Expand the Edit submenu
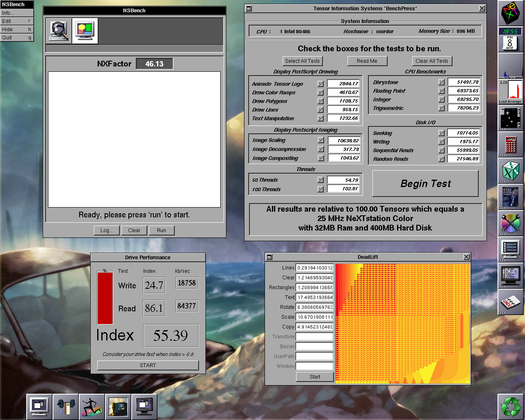The image size is (525, 420). click(17, 21)
